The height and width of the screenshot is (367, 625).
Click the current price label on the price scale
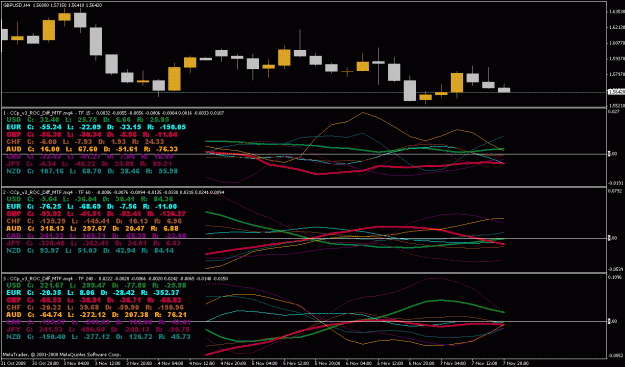click(616, 92)
